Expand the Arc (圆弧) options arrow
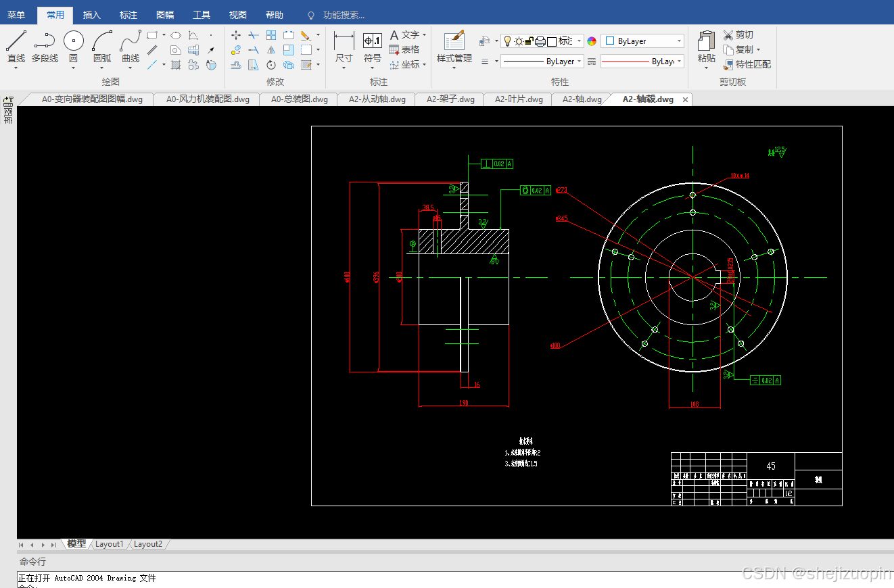Screen dimensions: 894x588 pos(102,68)
